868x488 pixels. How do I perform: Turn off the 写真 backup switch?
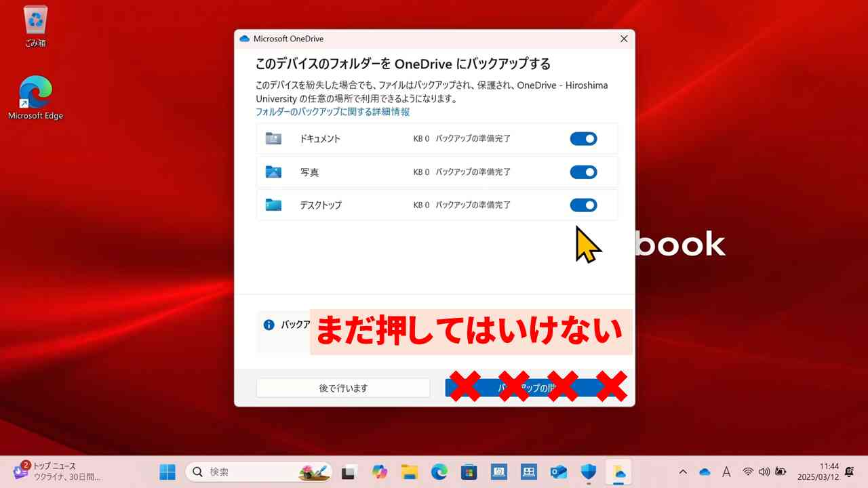point(583,171)
